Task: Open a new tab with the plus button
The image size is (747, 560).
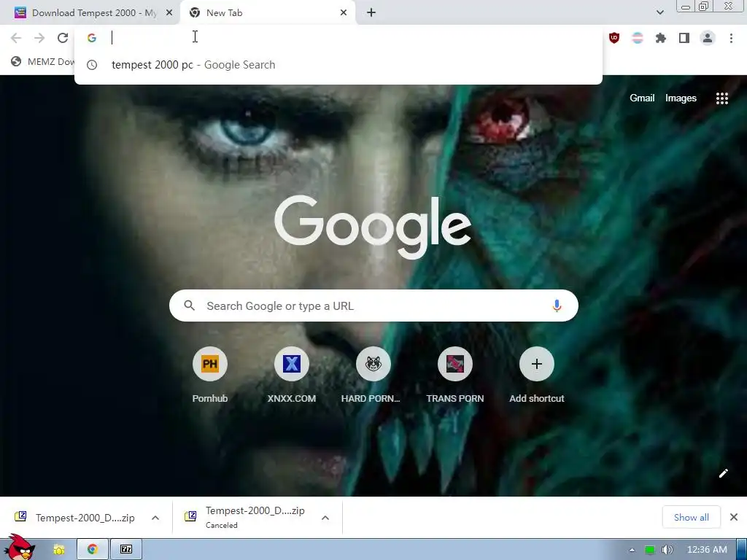Action: (371, 13)
